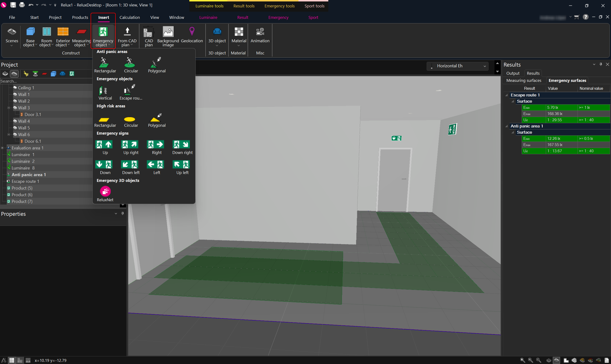Collapse the Escape route 1 results group
The height and width of the screenshot is (364, 611).
tap(506, 95)
